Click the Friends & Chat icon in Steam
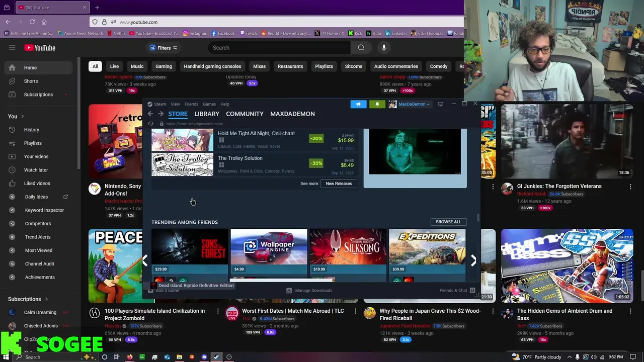This screenshot has width=644, height=362. pos(472,290)
